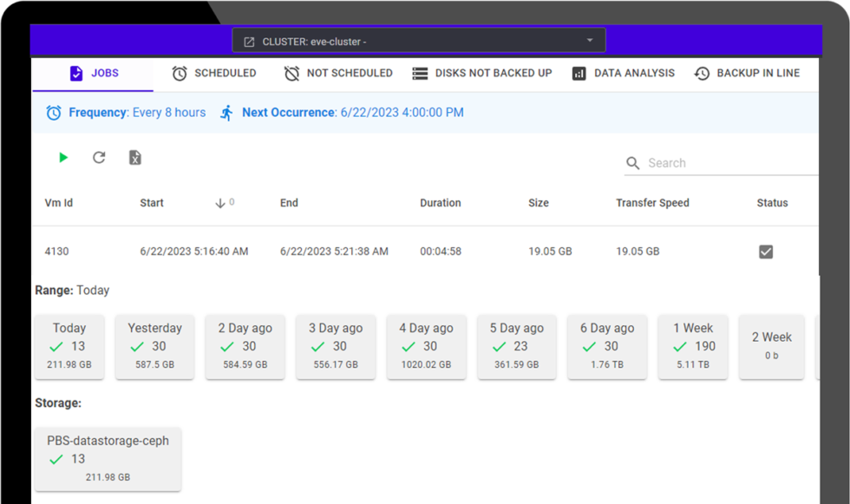
Task: Click the history icon on Backup In Line
Action: [x=701, y=73]
